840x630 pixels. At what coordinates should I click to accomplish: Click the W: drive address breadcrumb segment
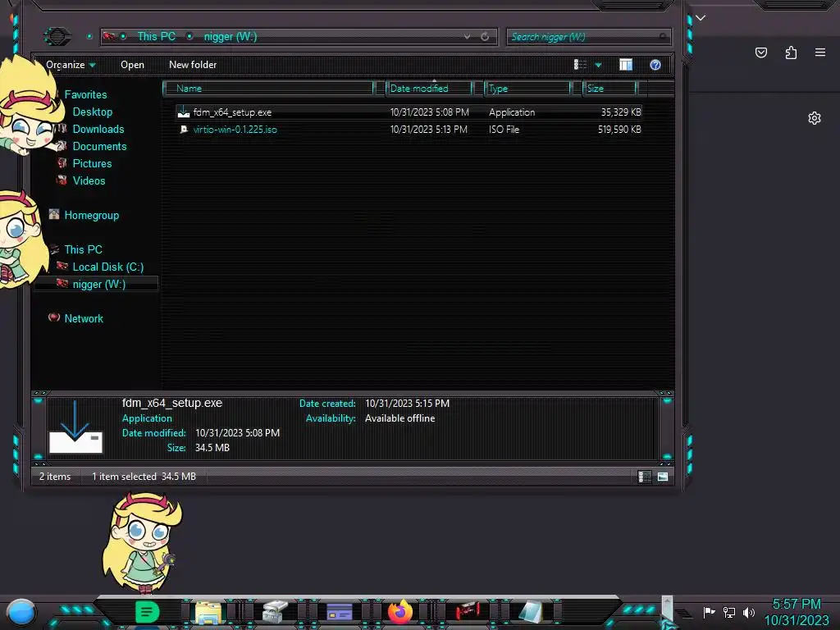tap(231, 36)
